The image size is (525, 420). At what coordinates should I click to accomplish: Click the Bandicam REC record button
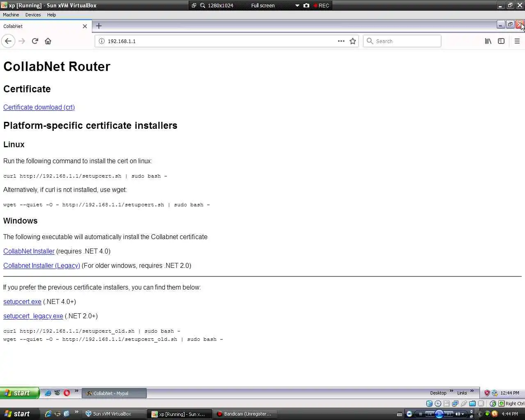pyautogui.click(x=321, y=5)
